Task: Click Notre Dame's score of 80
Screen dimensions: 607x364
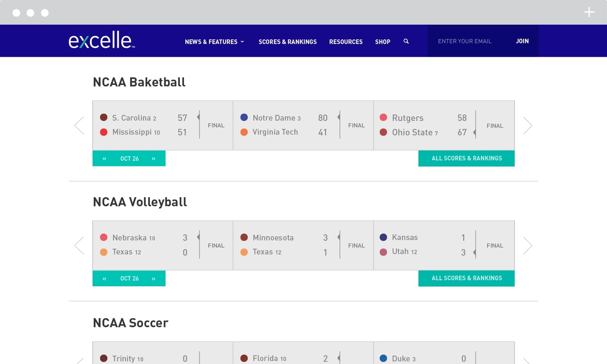Action: 323,118
